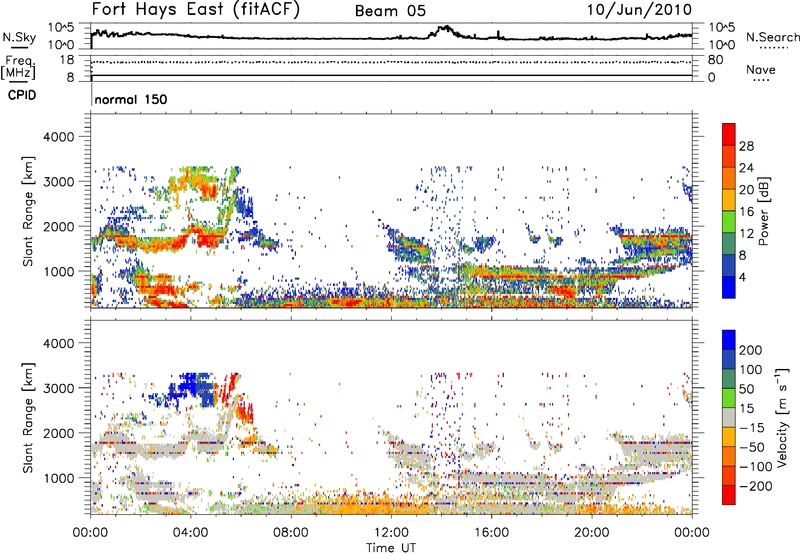Click the 04:00 time axis label

(190, 533)
